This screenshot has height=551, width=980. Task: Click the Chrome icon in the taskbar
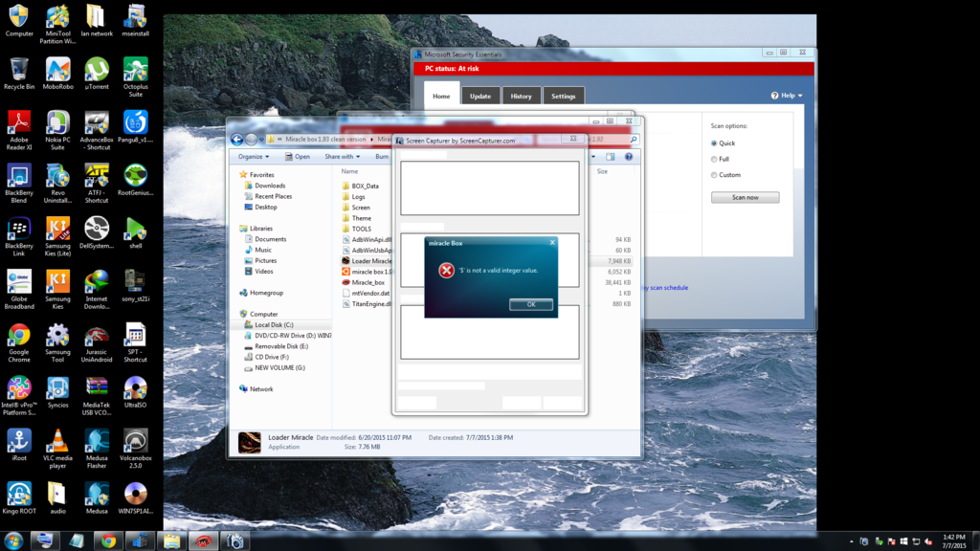(108, 540)
